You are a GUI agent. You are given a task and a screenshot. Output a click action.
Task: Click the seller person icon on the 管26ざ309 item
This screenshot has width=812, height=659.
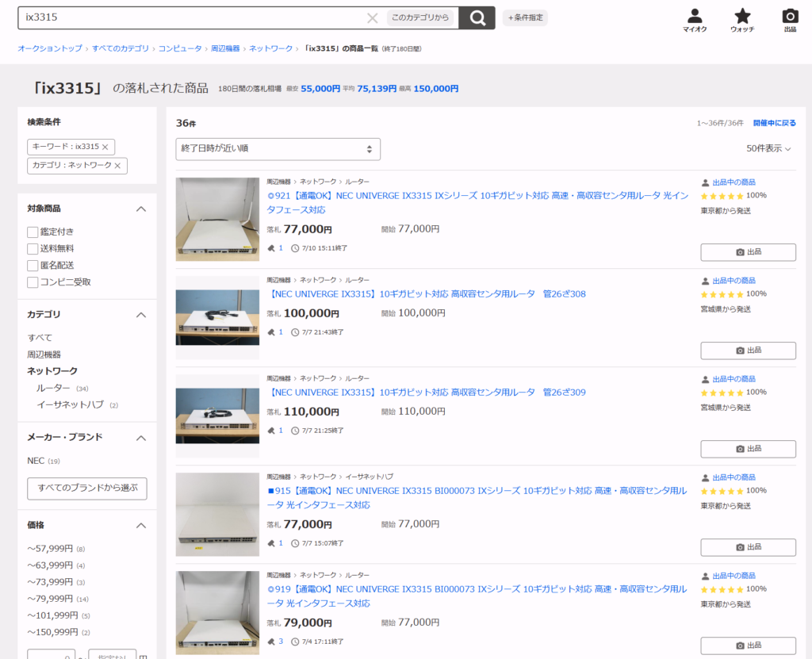coord(705,379)
